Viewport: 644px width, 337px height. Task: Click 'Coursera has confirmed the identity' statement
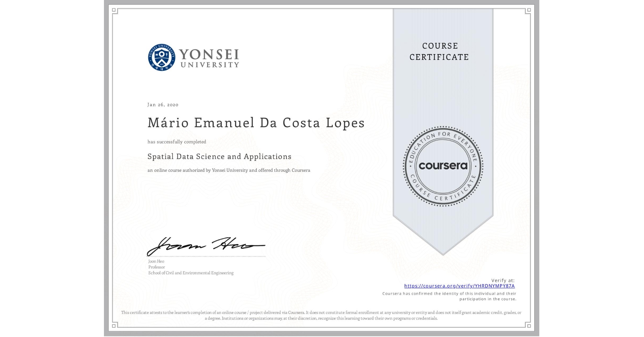(x=449, y=296)
